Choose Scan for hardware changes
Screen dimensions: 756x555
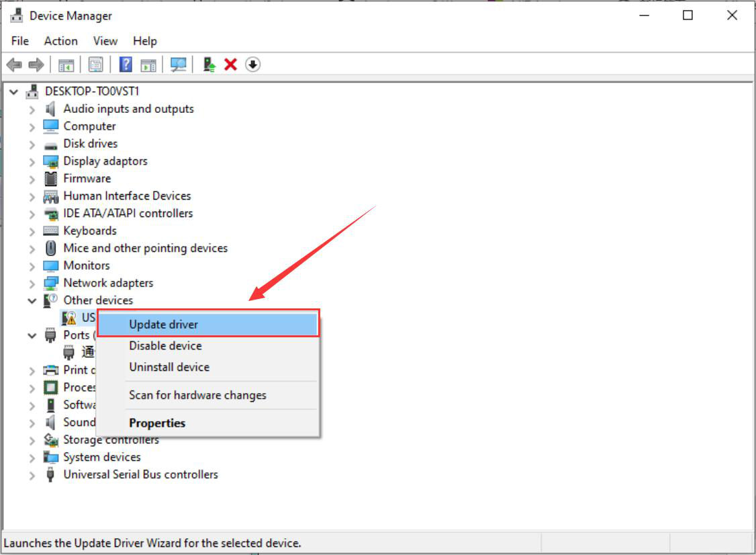[208, 395]
